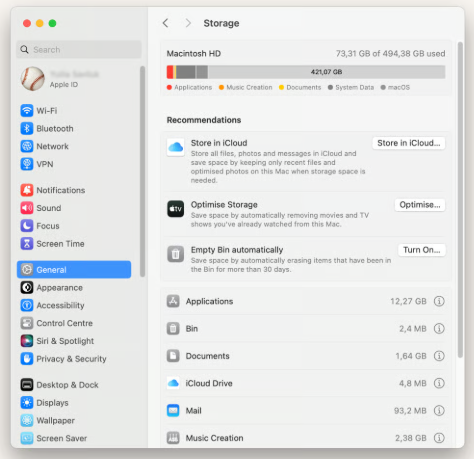Click the System Data legend label
This screenshot has width=474, height=459.
[x=355, y=87]
